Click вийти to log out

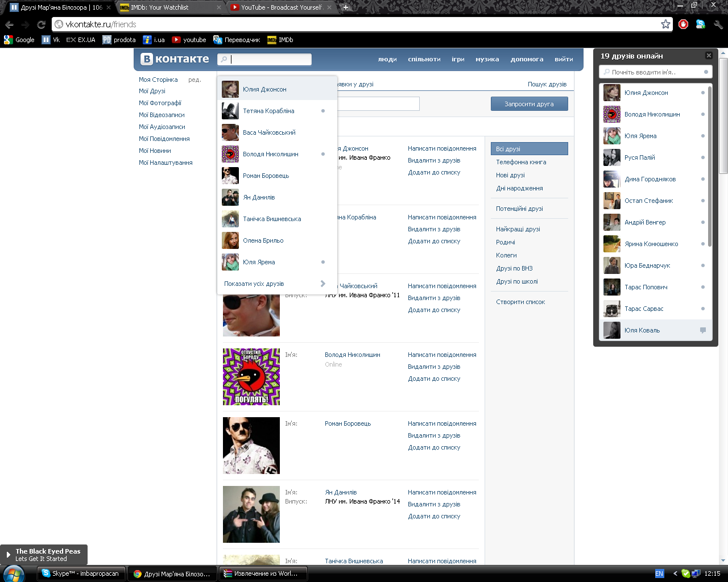click(x=564, y=59)
